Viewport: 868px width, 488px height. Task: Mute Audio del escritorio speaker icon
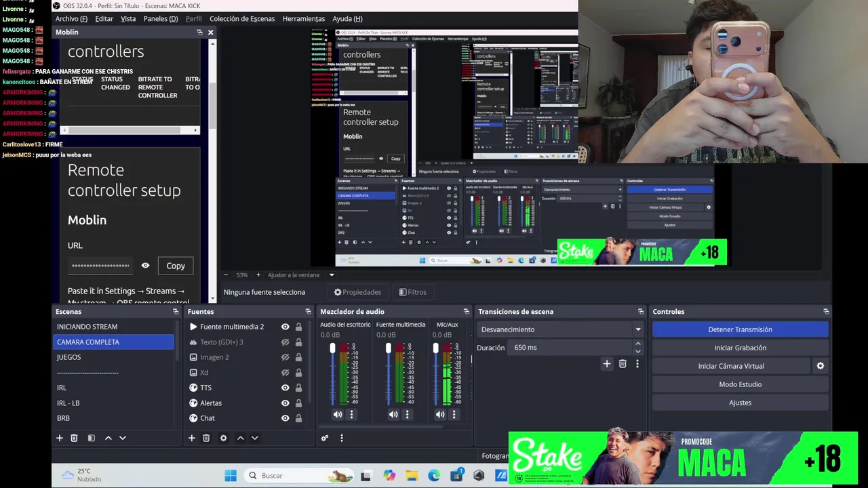[338, 414]
